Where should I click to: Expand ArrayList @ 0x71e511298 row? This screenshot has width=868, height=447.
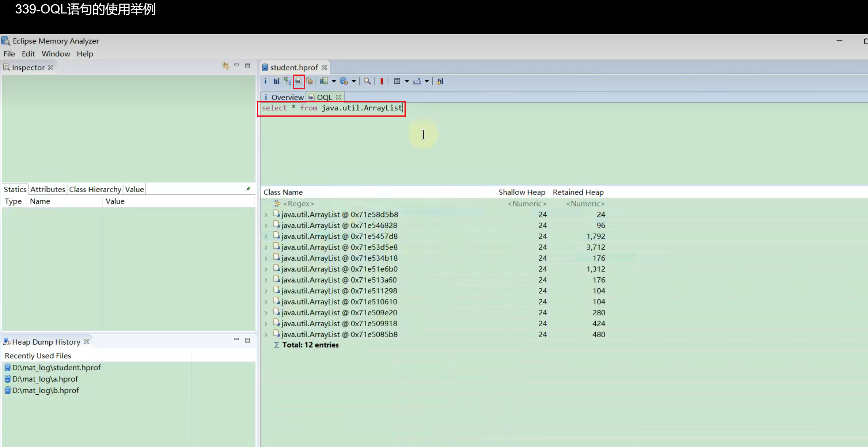[266, 291]
